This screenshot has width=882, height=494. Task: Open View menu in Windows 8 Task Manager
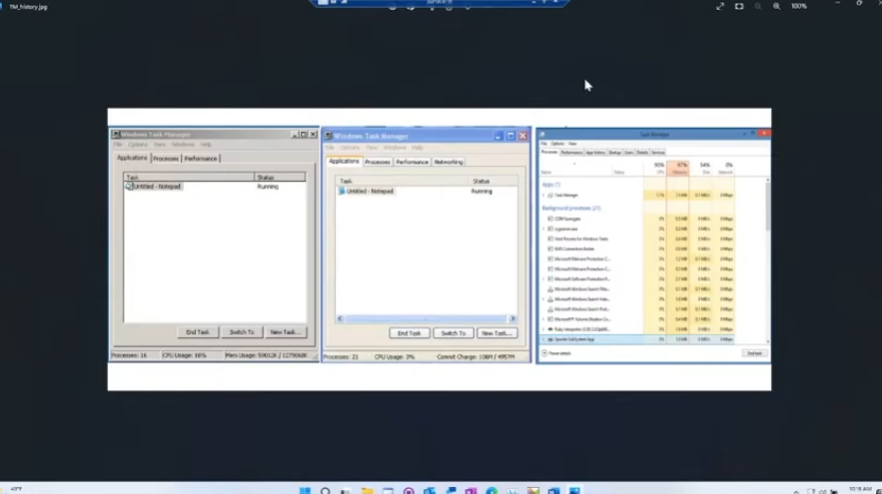572,144
